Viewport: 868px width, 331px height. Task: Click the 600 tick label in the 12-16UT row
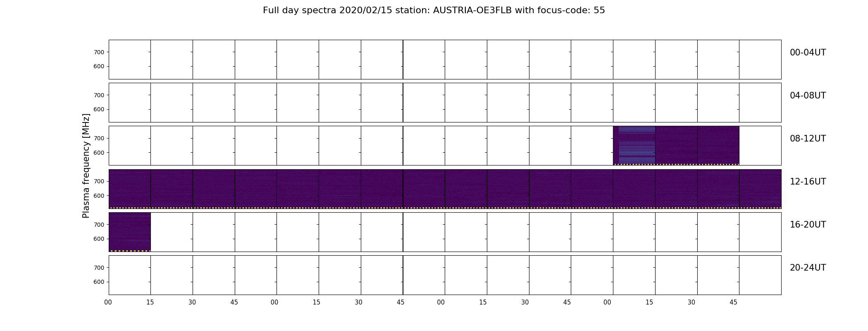click(x=99, y=196)
